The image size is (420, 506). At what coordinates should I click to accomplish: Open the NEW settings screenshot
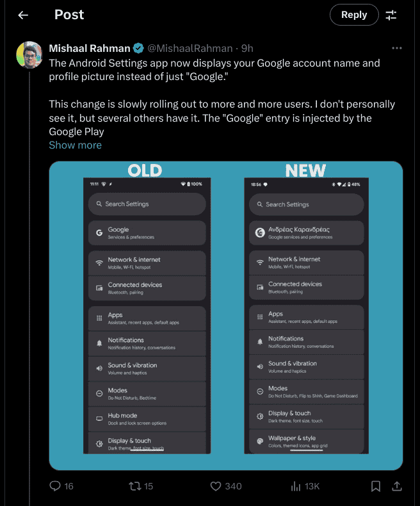307,314
